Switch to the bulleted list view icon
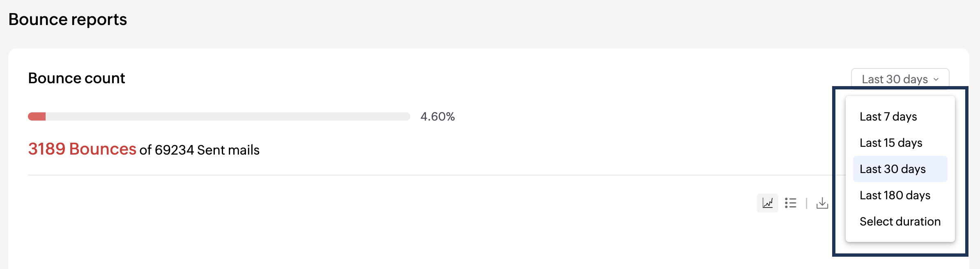 click(x=791, y=203)
